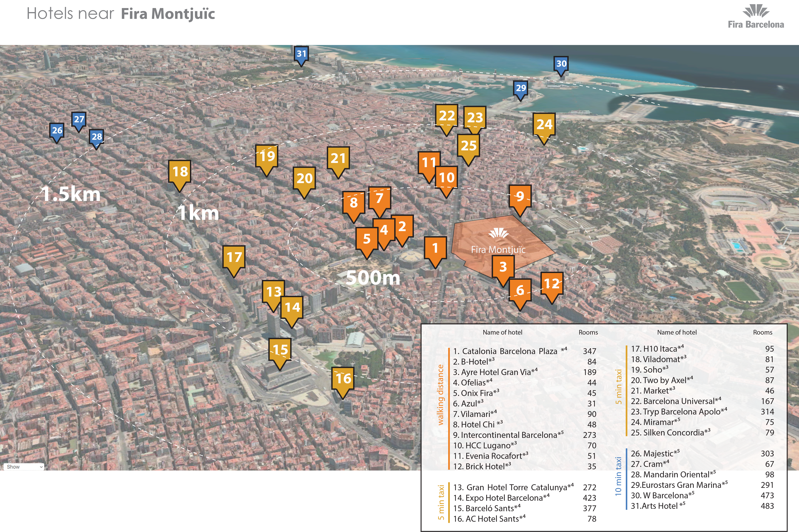
Task: Click Barceló Sants entry
Action: pyautogui.click(x=524, y=509)
